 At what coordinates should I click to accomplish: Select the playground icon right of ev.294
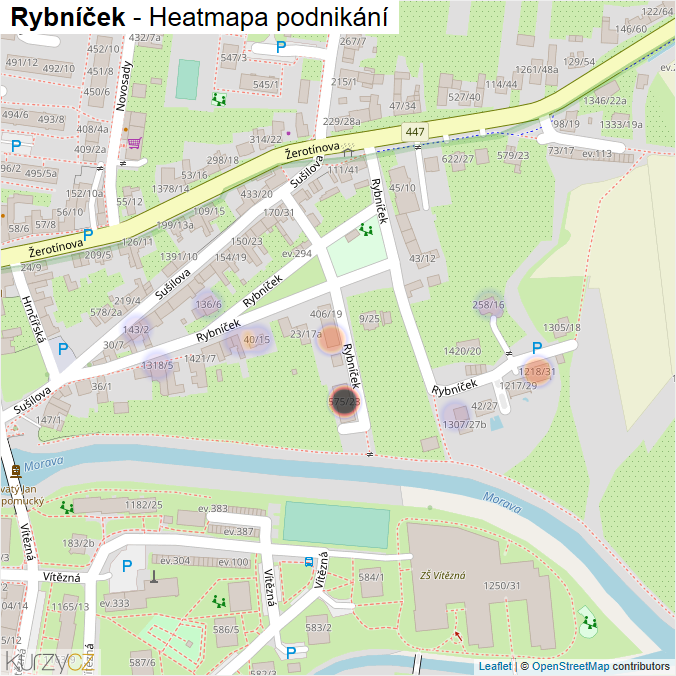366,229
